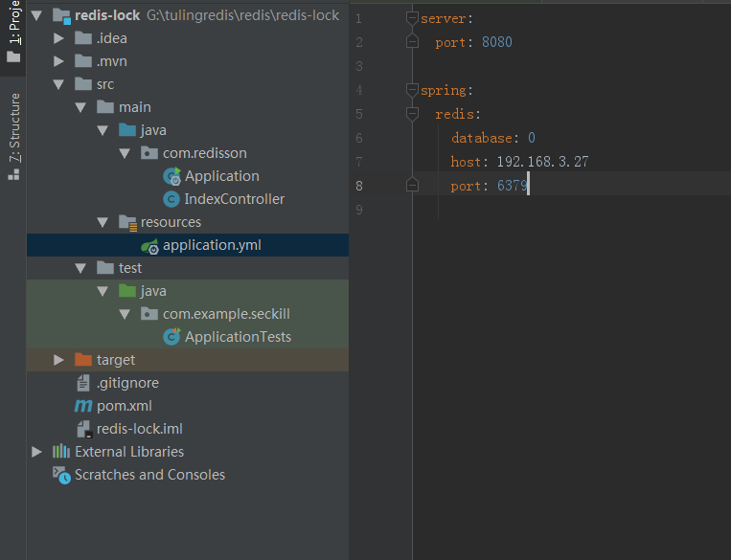This screenshot has height=560, width=731.
Task: Fold the server block at line 1
Action: pyautogui.click(x=412, y=18)
